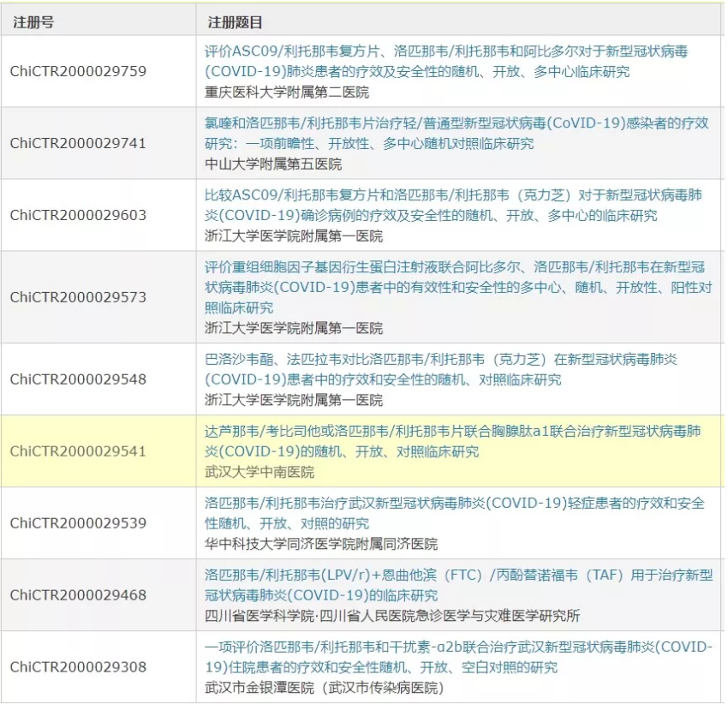Open the 氯喹和洛匹那韦 trial title link

(x=456, y=133)
